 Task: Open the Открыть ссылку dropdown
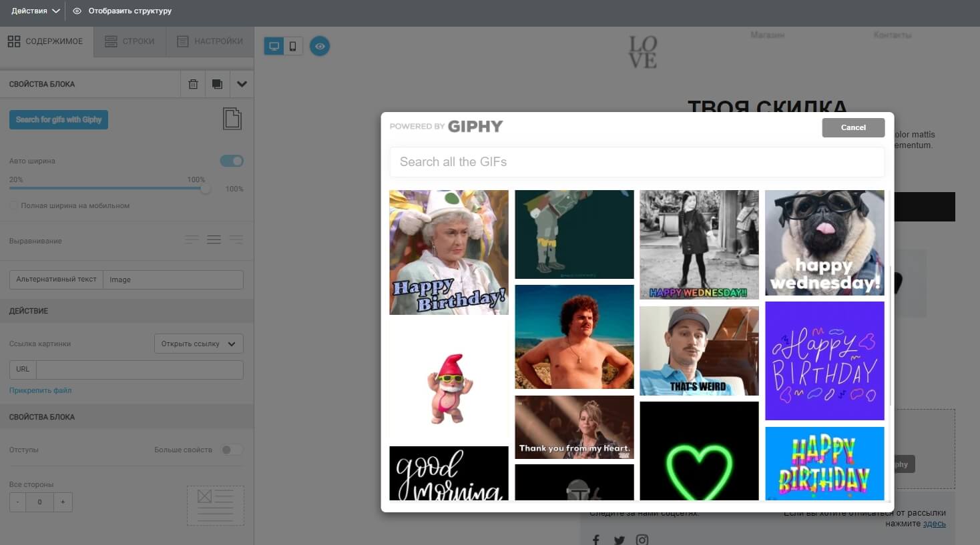198,344
